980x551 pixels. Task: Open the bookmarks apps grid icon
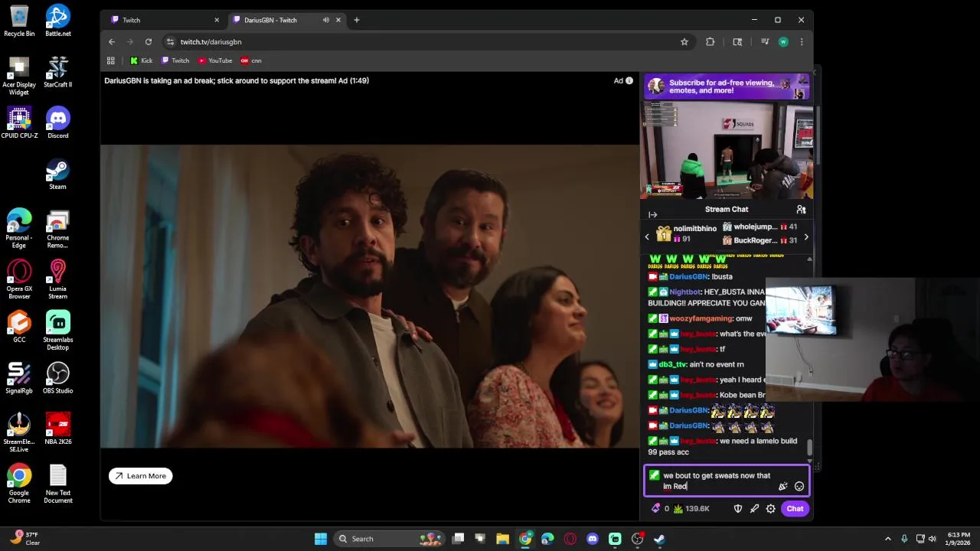[x=111, y=60]
